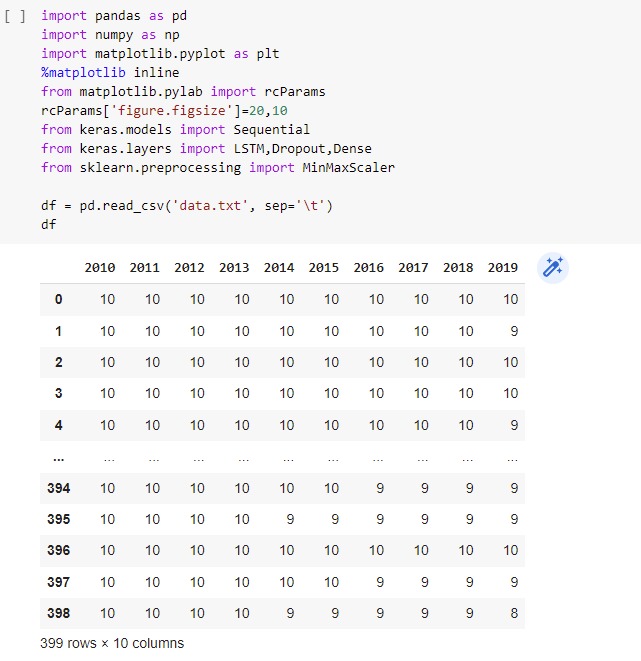Image resolution: width=641 pixels, height=661 pixels.
Task: Select row index 395
Action: tap(59, 519)
